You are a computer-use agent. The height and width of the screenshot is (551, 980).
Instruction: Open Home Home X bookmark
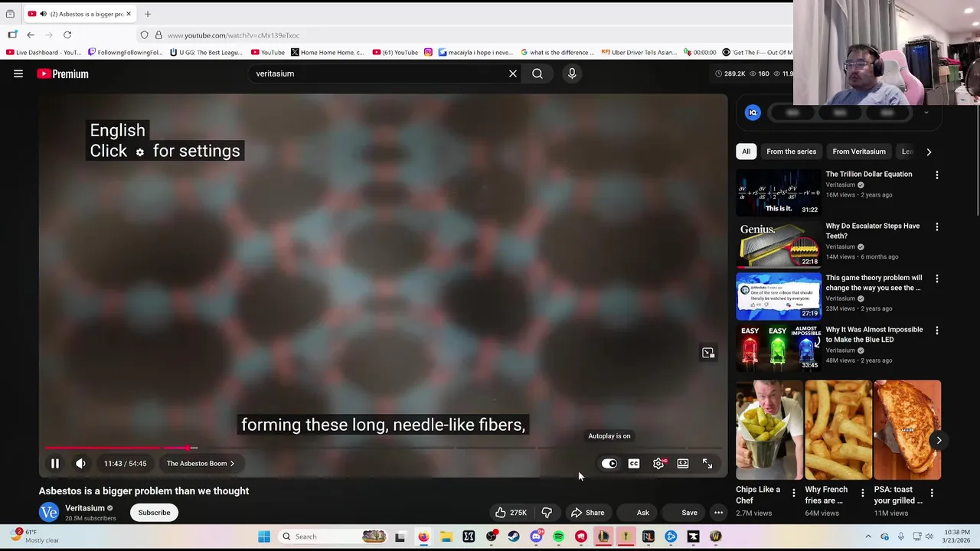(327, 52)
